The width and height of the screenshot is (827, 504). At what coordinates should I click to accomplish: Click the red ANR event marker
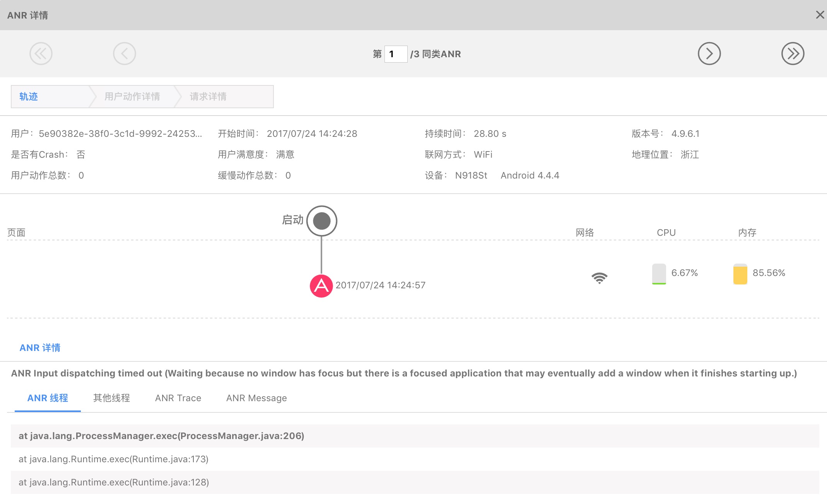[321, 286]
